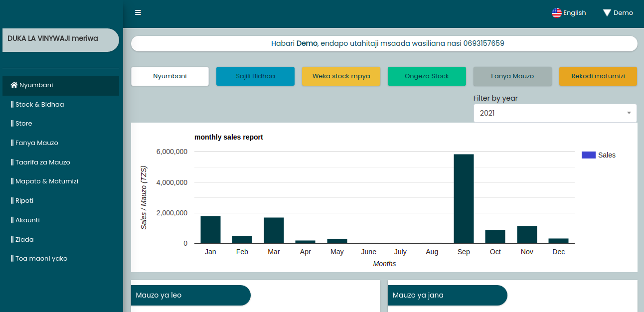Open the Store sidebar menu

(21, 124)
